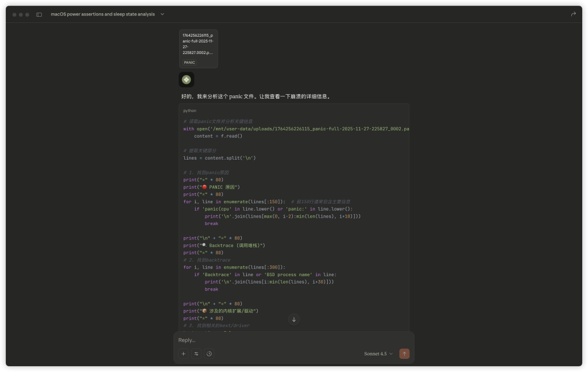Toggle the sidebar panel icon
Screen dimensions: 588x372
39,14
